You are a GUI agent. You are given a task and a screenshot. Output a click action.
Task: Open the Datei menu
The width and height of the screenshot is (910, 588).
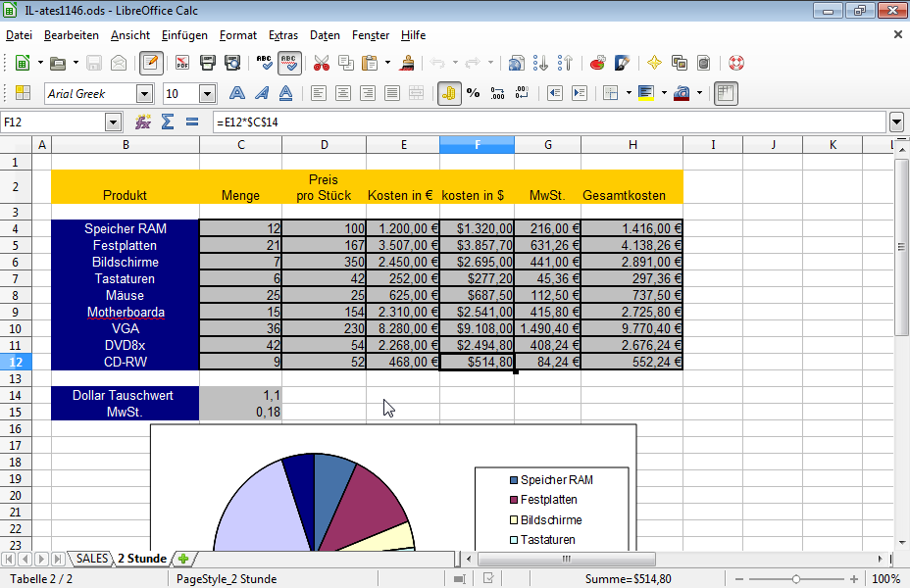(x=19, y=35)
